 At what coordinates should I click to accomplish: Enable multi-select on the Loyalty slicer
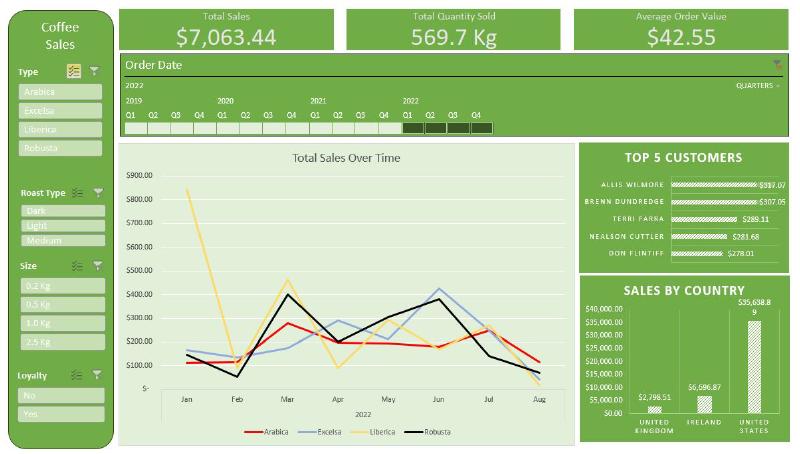click(77, 375)
